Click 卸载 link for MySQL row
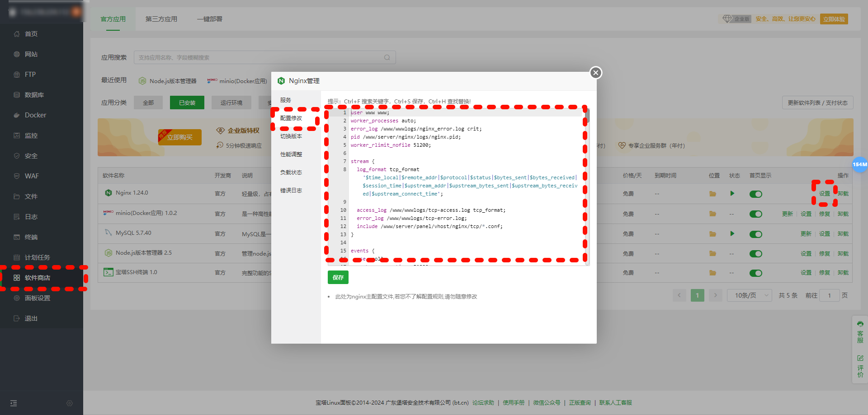The width and height of the screenshot is (868, 415). tap(843, 234)
